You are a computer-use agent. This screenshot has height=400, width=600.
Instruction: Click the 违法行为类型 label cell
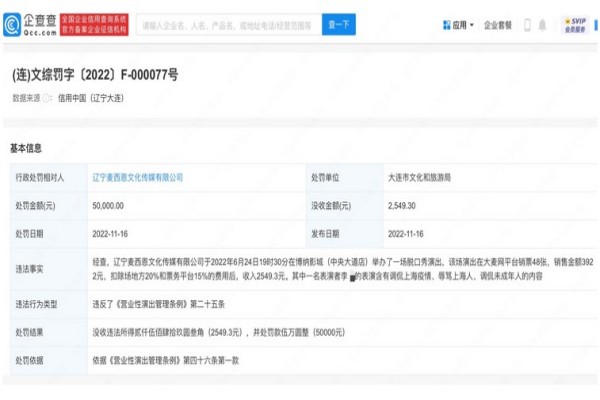coord(49,304)
